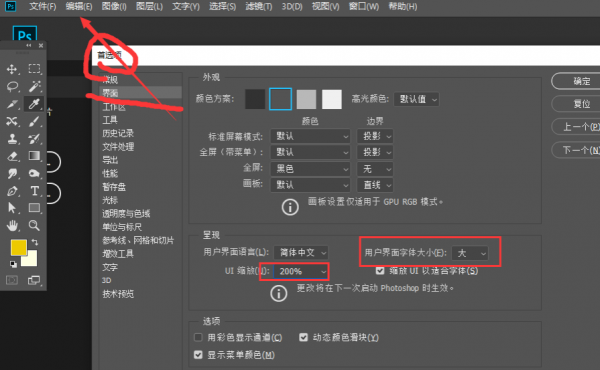This screenshot has width=600, height=370.
Task: Uncheck 缩放 UI 以适合字体 checkbox
Action: coord(380,271)
